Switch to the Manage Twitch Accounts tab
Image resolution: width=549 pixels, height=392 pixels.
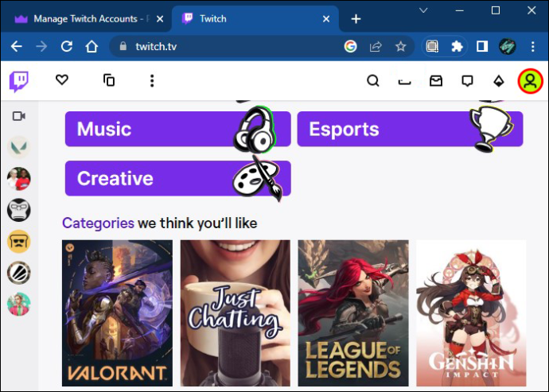tap(85, 19)
